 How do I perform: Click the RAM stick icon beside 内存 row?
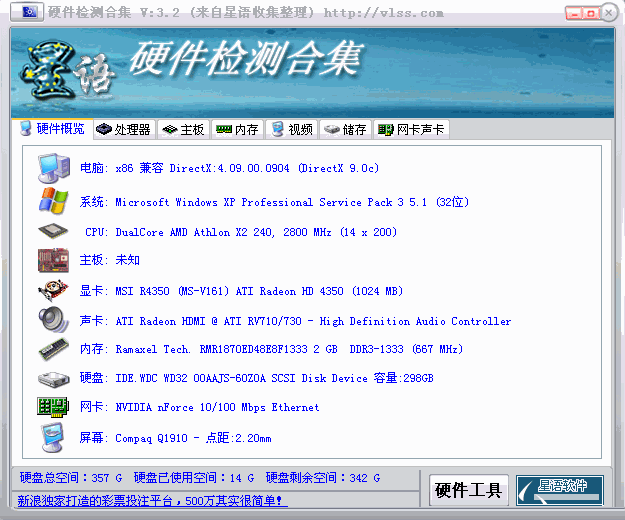(53, 349)
